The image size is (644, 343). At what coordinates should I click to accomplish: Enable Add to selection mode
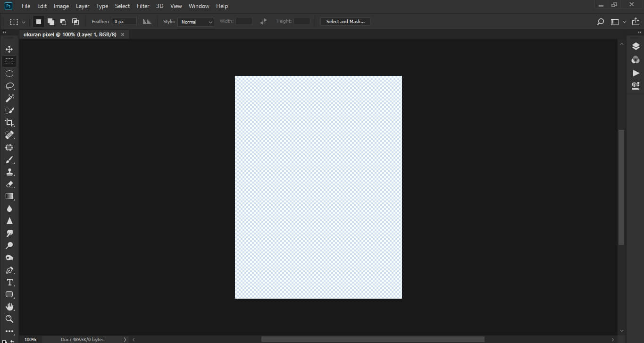pos(50,21)
